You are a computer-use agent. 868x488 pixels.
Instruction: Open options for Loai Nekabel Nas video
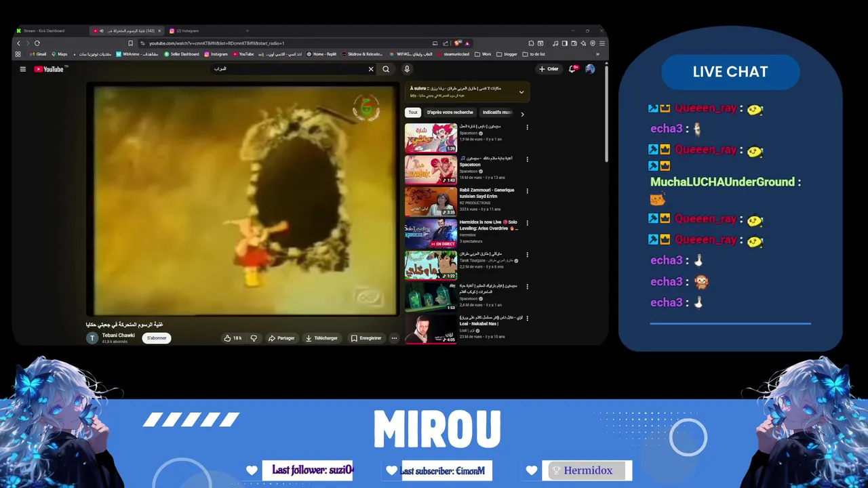tap(527, 319)
